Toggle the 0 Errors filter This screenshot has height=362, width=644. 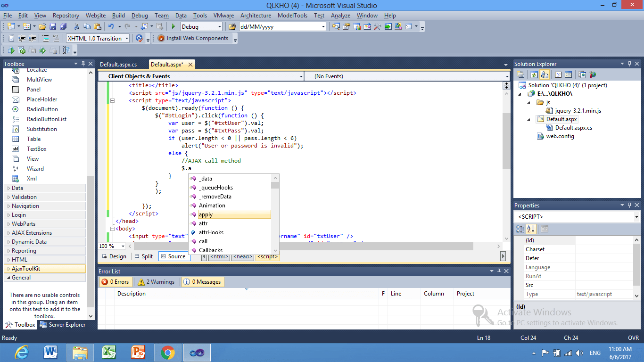point(116,282)
